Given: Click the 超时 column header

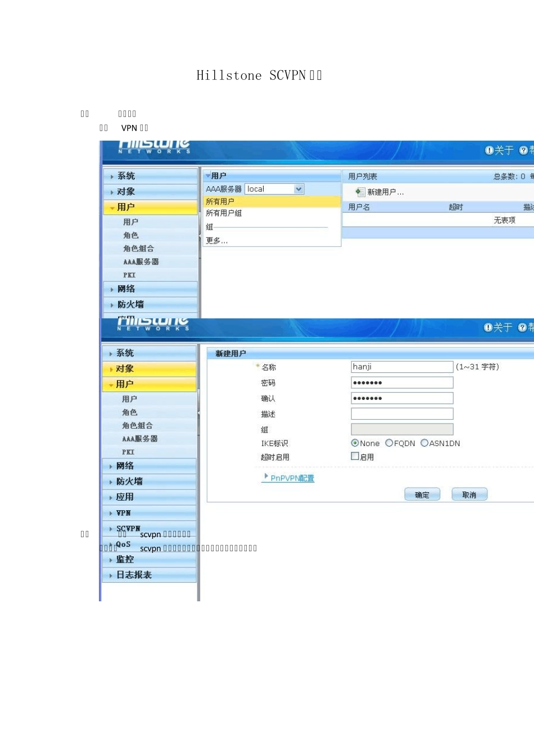Looking at the screenshot, I should (456, 207).
